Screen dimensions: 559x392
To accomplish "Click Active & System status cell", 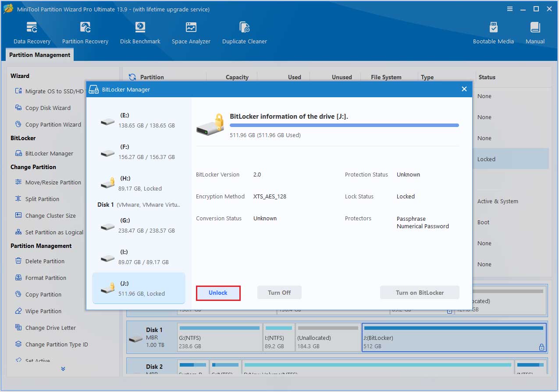I will click(498, 201).
